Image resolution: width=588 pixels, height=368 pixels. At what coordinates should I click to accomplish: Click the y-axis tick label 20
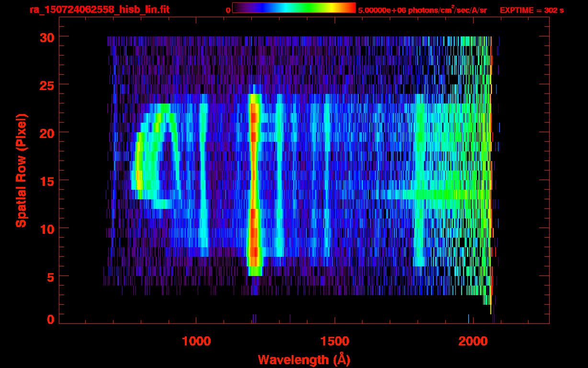point(46,133)
